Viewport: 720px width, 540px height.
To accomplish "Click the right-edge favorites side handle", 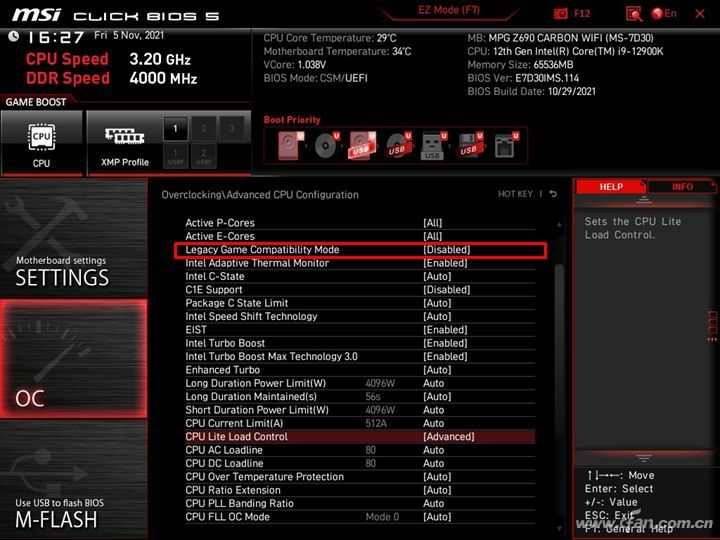I will 712,326.
